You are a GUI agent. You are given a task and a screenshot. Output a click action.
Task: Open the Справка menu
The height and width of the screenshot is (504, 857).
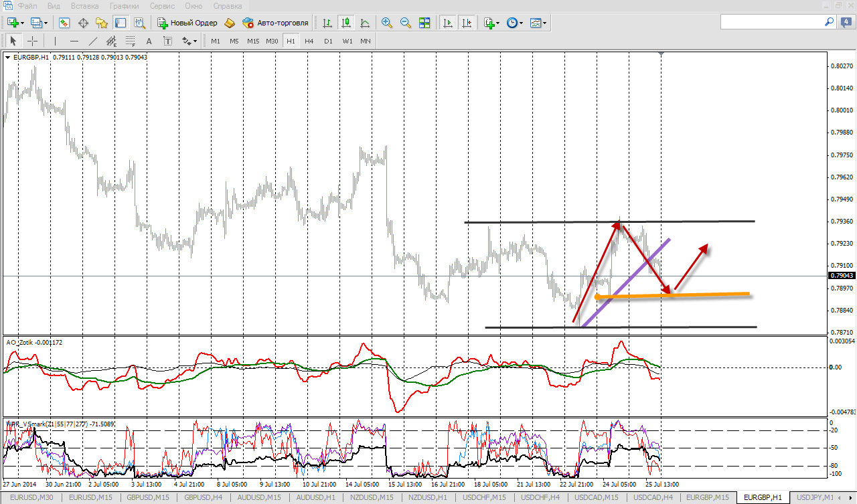click(227, 5)
